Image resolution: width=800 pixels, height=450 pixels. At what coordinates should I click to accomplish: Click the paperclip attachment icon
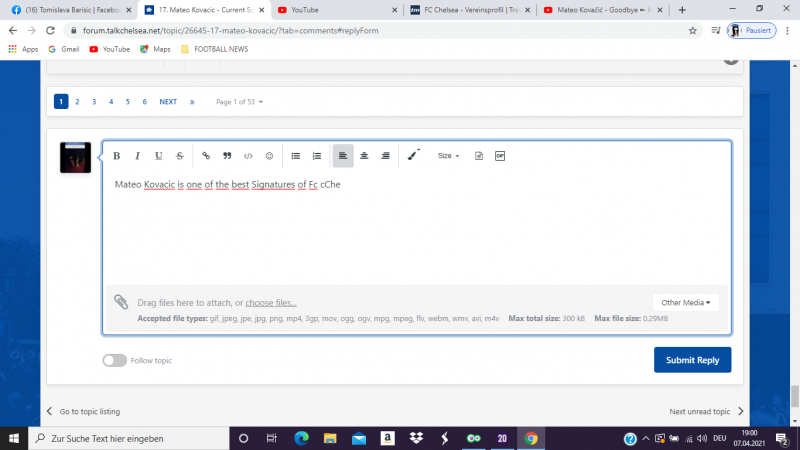[x=121, y=301]
